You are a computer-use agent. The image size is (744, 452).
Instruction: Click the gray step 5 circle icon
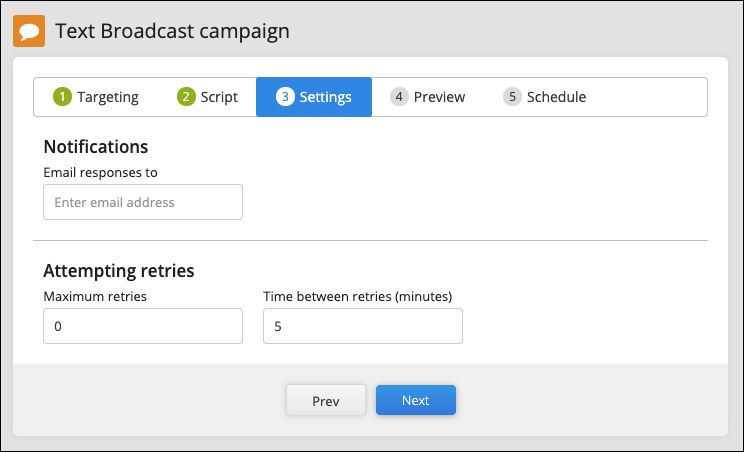point(512,97)
